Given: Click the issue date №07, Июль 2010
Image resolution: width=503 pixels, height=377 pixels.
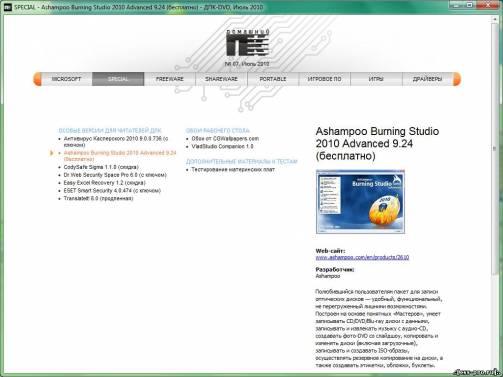Looking at the screenshot, I should [247, 64].
